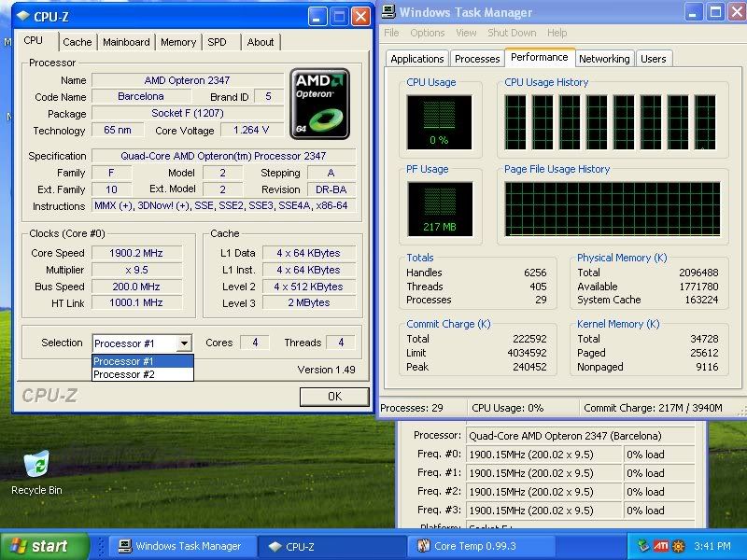The height and width of the screenshot is (560, 747).
Task: Open the Networking tab in Task Manager
Action: coord(604,59)
